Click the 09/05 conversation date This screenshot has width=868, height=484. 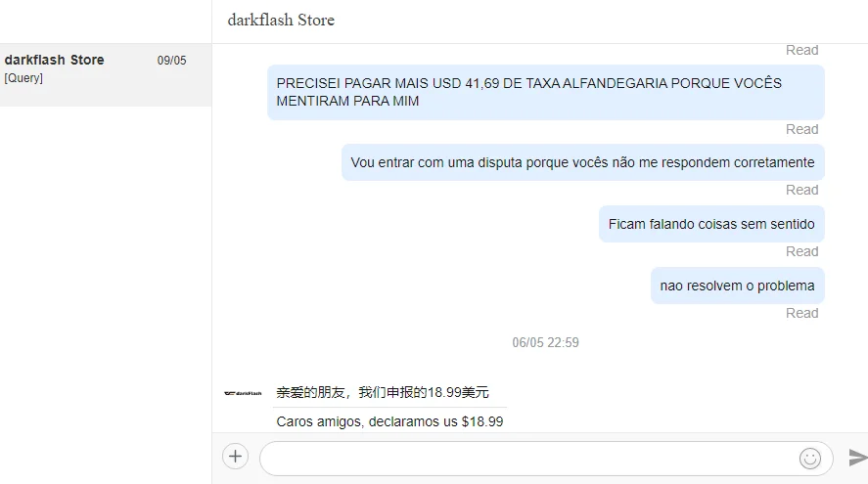pos(171,61)
